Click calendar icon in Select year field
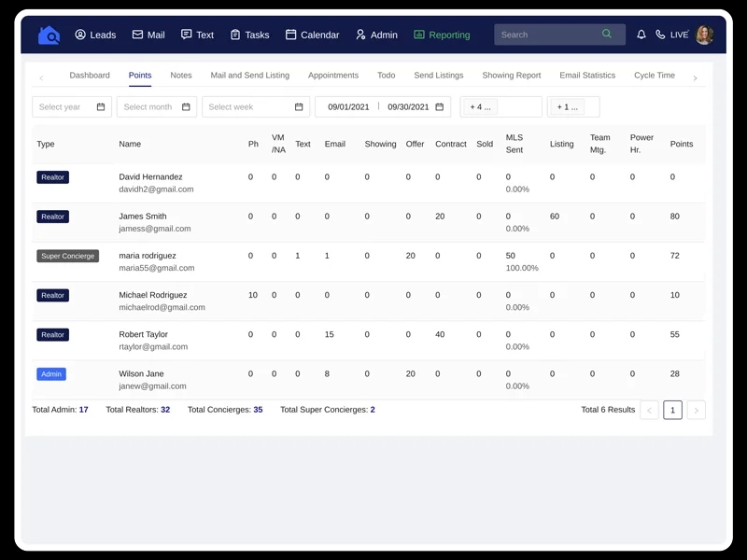This screenshot has width=747, height=560. point(101,106)
